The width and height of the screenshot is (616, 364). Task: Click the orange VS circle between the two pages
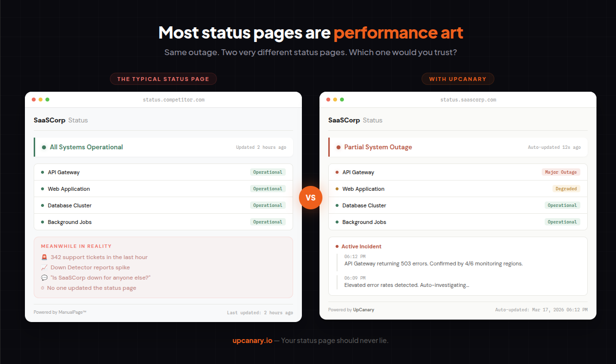pos(311,198)
